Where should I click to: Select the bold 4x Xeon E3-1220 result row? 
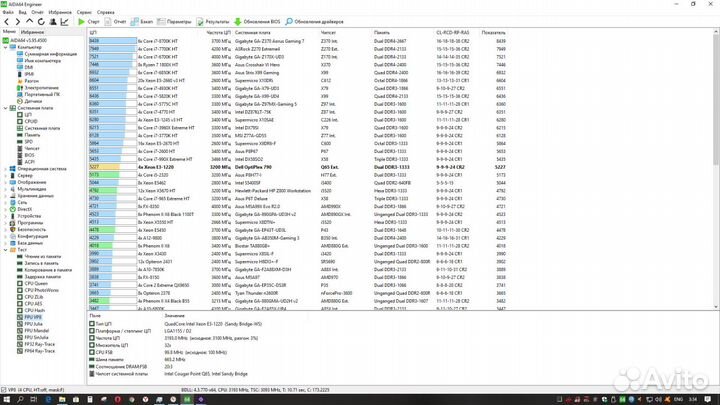click(x=298, y=167)
